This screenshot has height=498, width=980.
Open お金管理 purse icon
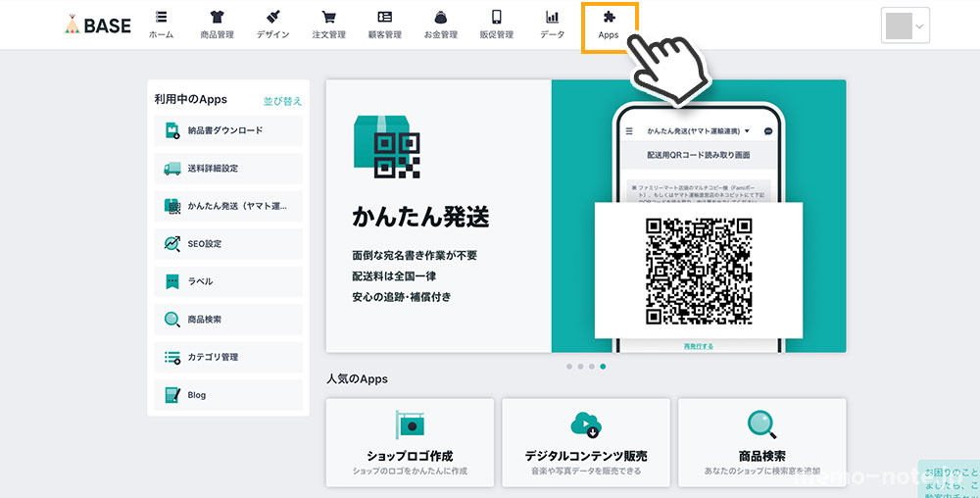click(441, 17)
